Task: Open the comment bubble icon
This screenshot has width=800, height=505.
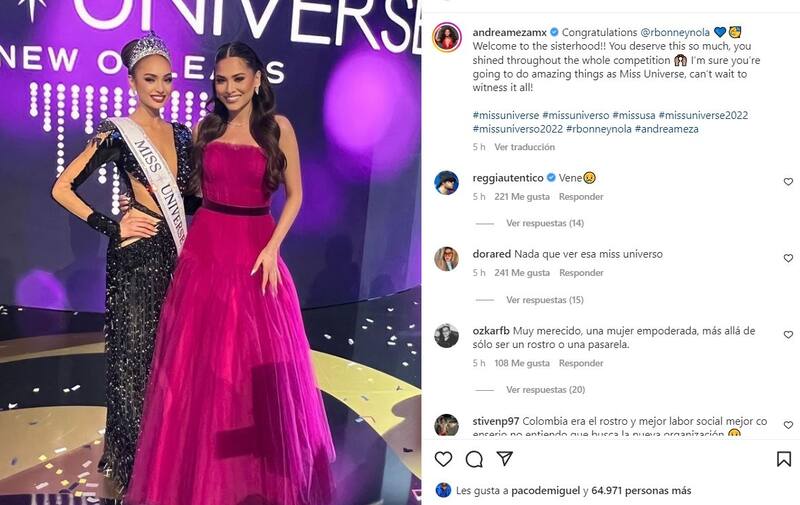Action: click(x=474, y=459)
